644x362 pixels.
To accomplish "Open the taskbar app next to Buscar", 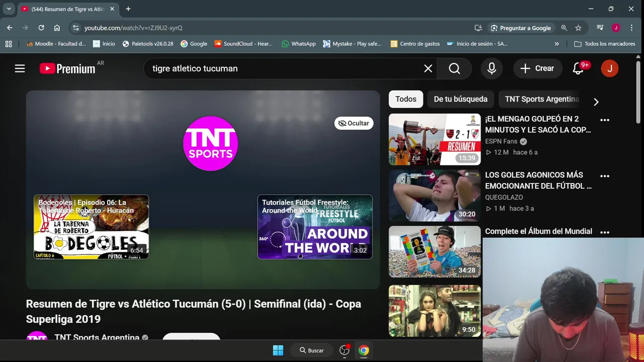I will point(345,350).
